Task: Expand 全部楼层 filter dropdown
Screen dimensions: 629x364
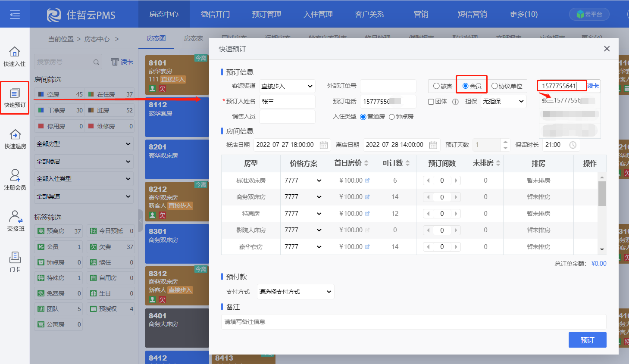Action: pyautogui.click(x=84, y=162)
